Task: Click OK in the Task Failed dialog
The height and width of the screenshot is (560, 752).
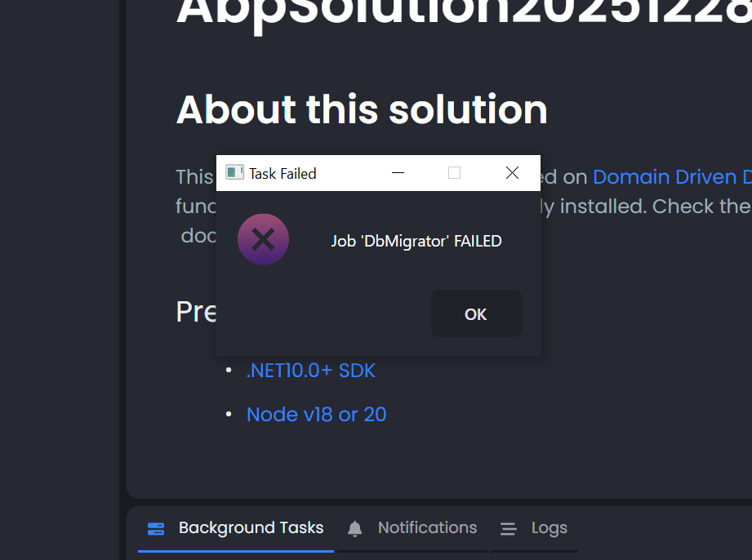Action: 476,314
